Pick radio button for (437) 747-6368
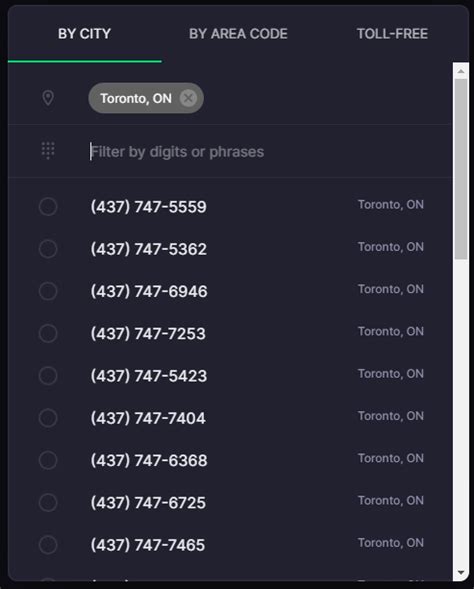 48,460
